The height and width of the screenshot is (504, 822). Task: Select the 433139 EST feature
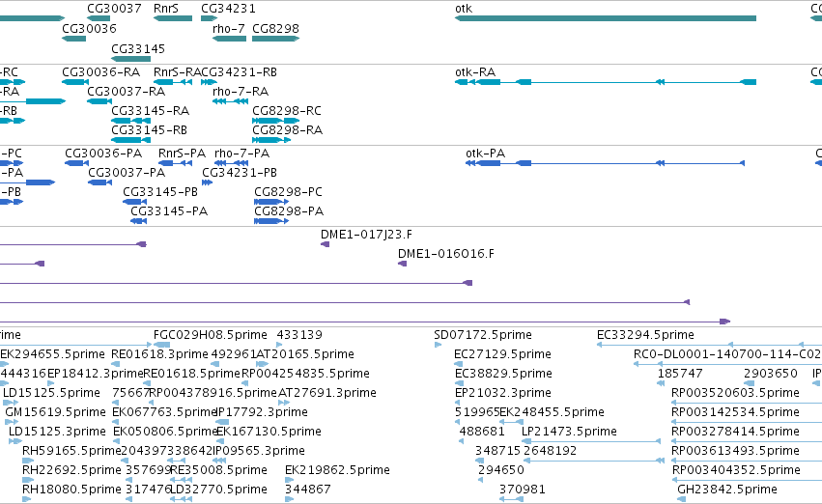tap(279, 345)
